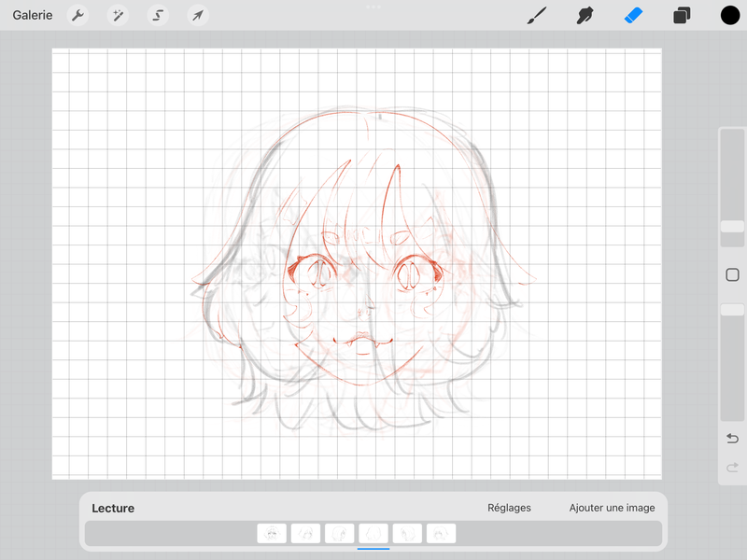Select the Paint brush tool
Viewport: 747px width, 560px height.
coord(537,16)
